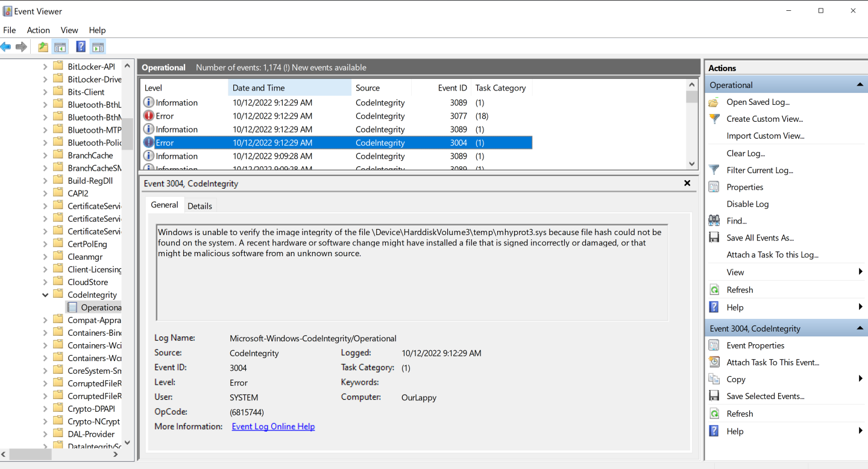Expand the CloudStore tree node
Viewport: 868px width, 469px height.
click(45, 282)
